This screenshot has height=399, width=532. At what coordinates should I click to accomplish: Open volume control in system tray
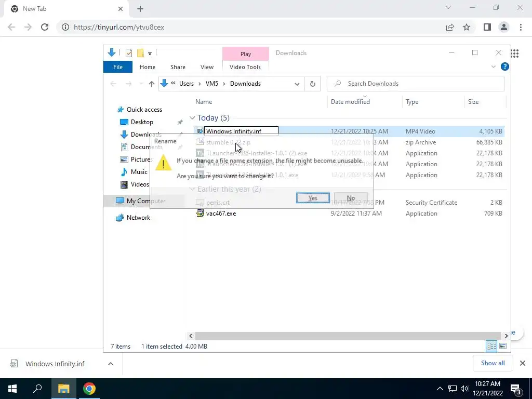point(464,389)
